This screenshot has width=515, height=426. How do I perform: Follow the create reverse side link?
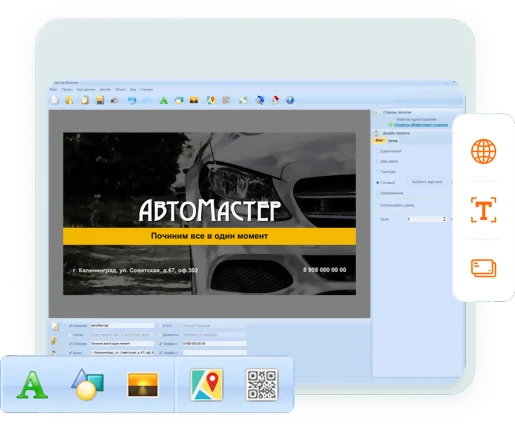coord(421,125)
